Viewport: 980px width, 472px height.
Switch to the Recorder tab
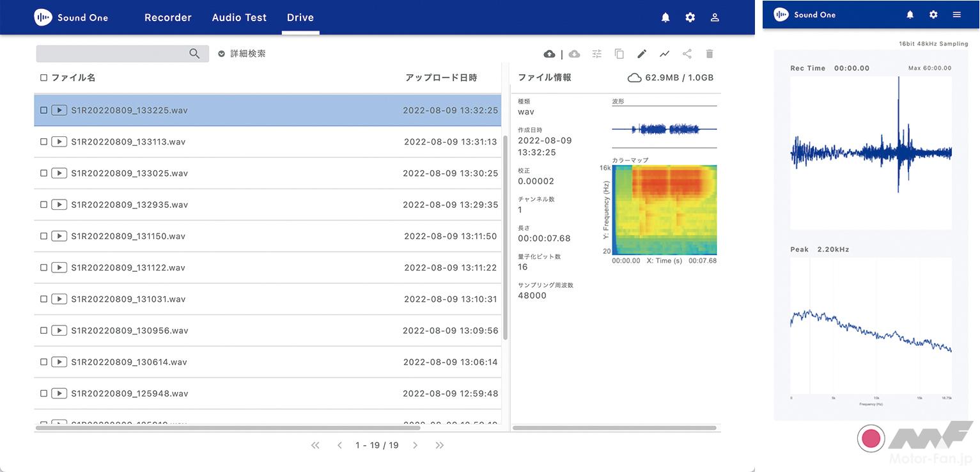coord(168,18)
